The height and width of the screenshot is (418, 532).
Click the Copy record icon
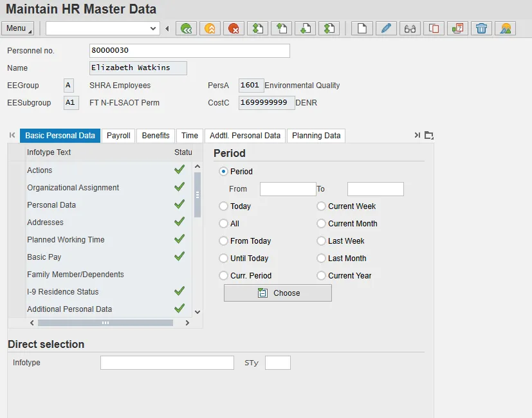click(x=434, y=28)
